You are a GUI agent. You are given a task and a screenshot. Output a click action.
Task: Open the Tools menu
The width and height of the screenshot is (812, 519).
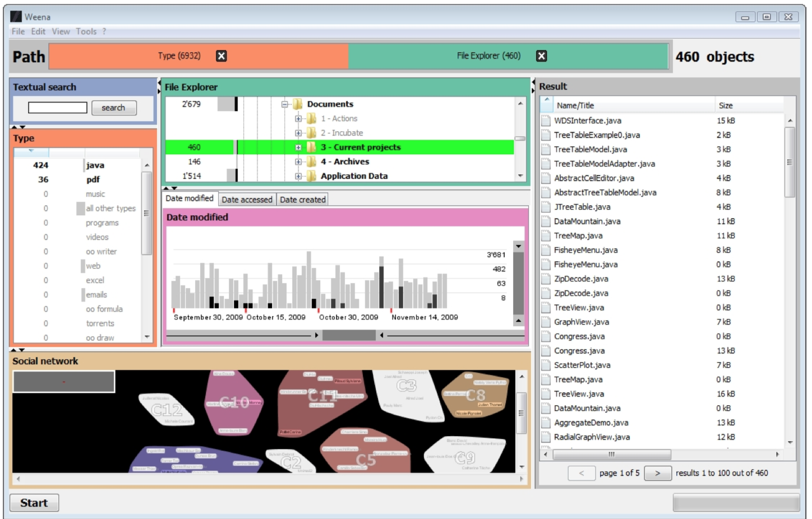point(86,31)
